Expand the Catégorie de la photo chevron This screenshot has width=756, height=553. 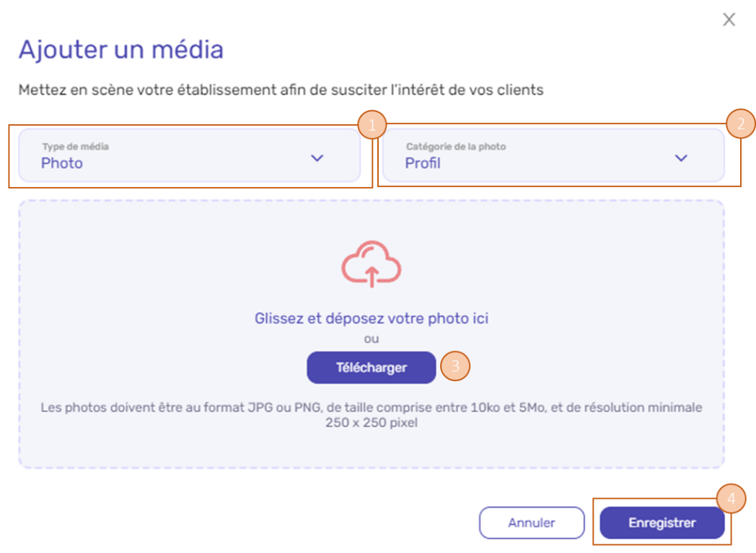coord(681,158)
